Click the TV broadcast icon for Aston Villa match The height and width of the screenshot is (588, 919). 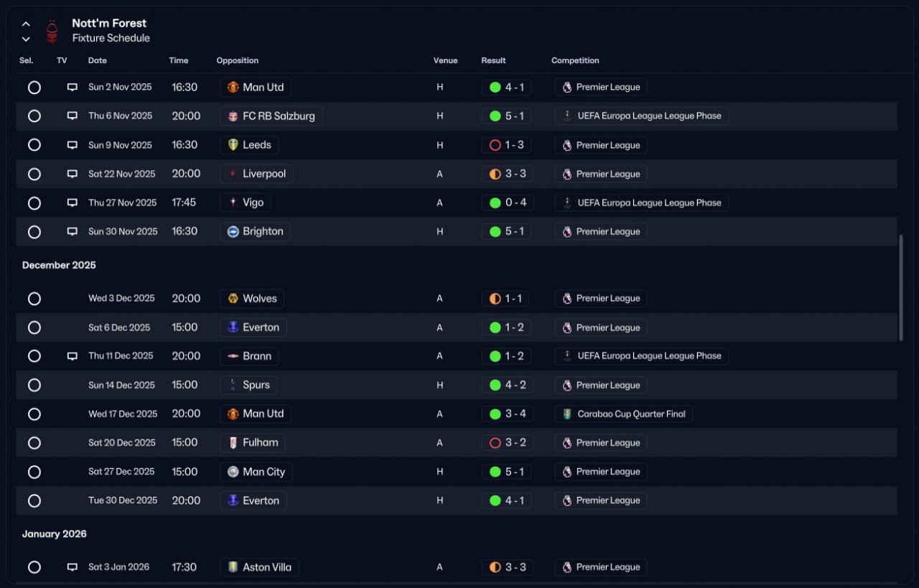click(x=72, y=567)
